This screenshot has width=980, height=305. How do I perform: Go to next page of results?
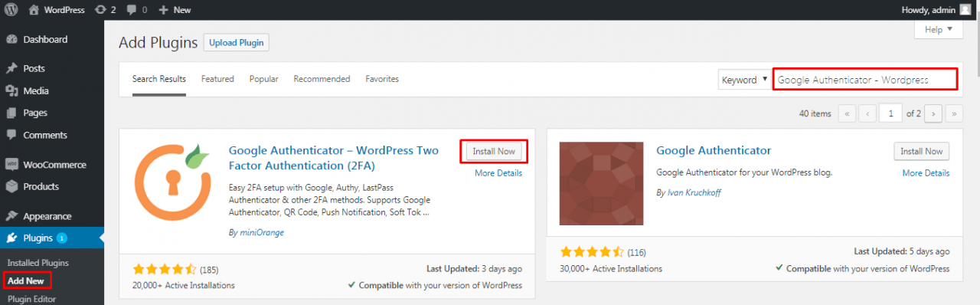pos(933,113)
